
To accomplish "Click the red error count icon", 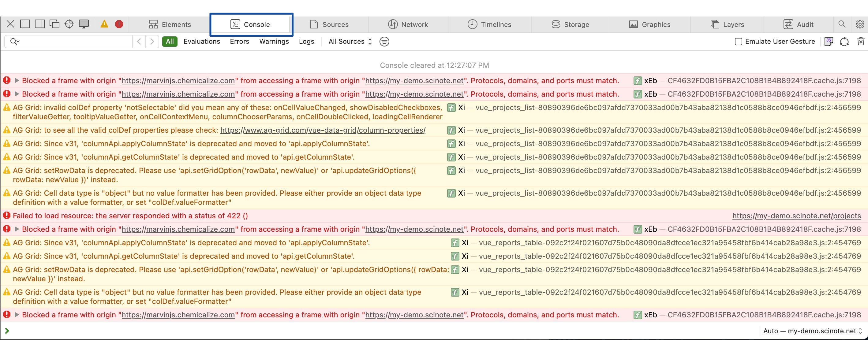I will [119, 24].
